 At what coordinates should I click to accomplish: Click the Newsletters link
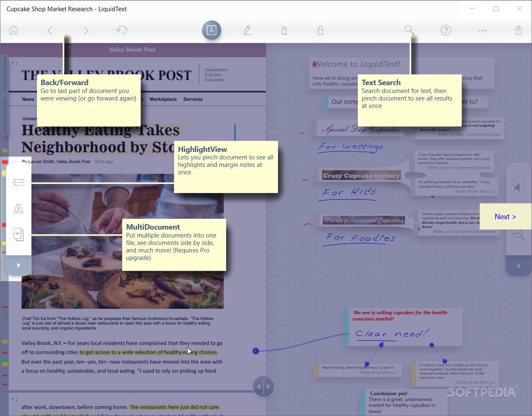pos(216,70)
